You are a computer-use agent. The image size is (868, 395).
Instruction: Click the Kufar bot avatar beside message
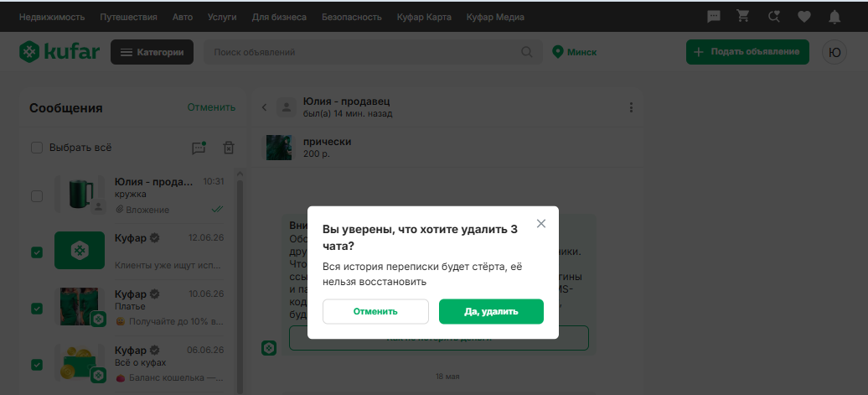(269, 348)
